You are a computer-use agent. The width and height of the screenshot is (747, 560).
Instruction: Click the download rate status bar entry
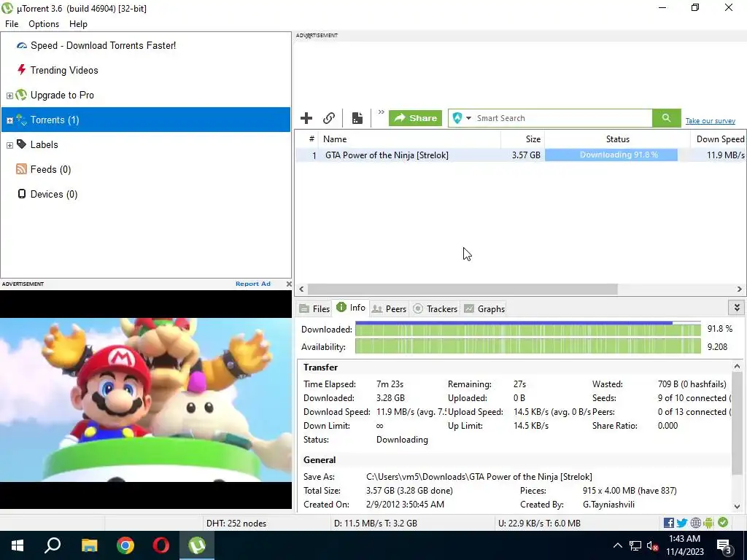click(x=376, y=524)
